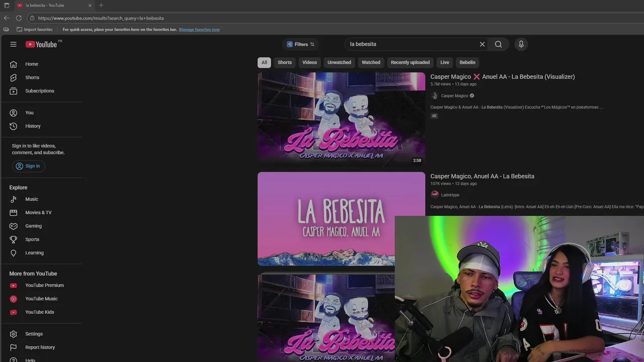Close the la bebesita browser tab

[90, 5]
